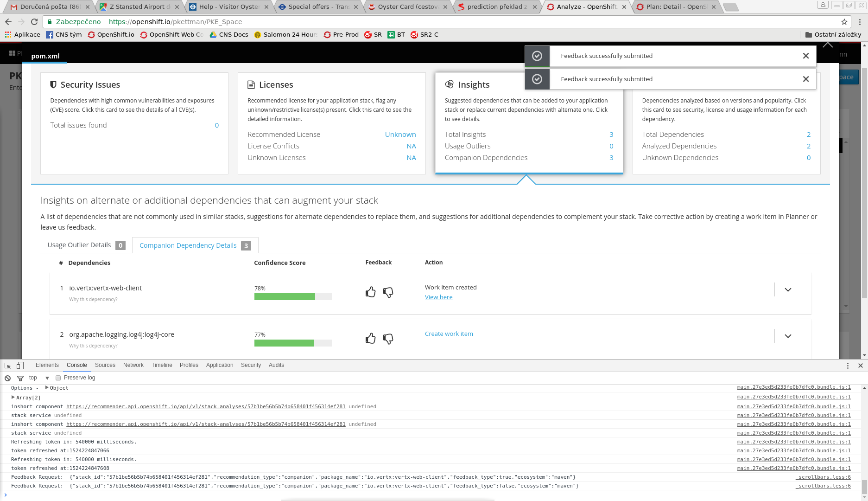Select Create work item for log4j-core

[449, 334]
